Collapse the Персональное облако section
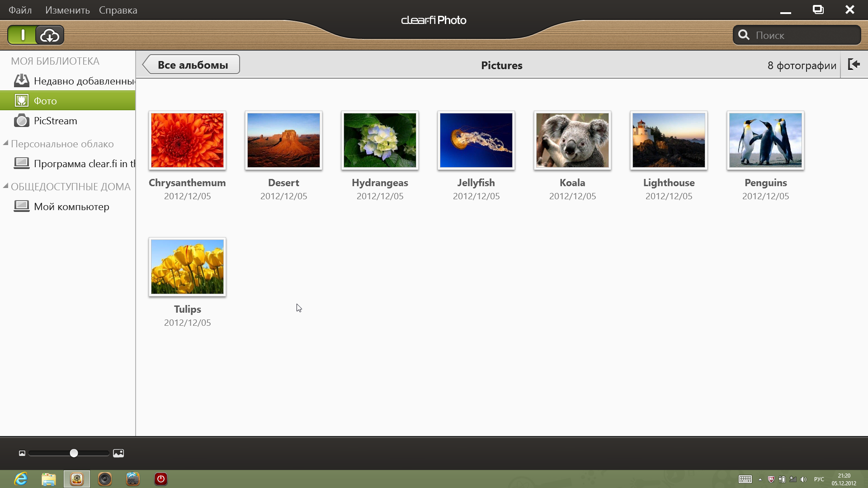This screenshot has height=488, width=868. tap(6, 144)
